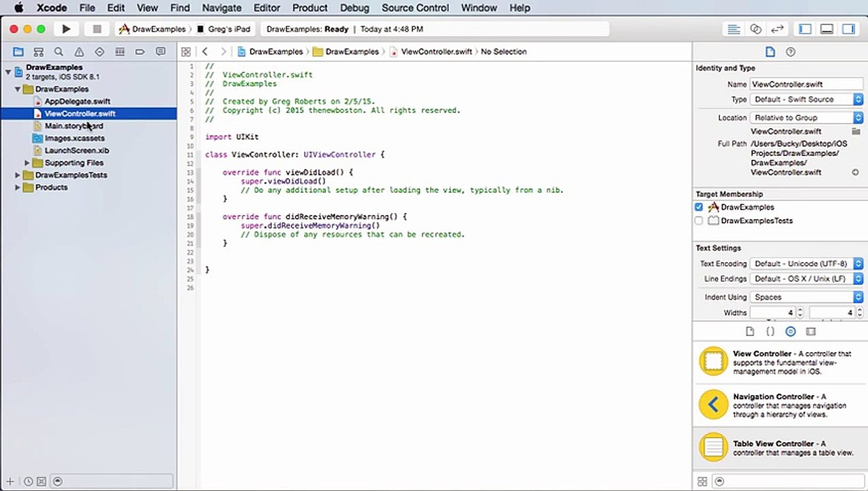
Task: Select DrawExamples scheme in toolbar
Action: click(x=152, y=29)
